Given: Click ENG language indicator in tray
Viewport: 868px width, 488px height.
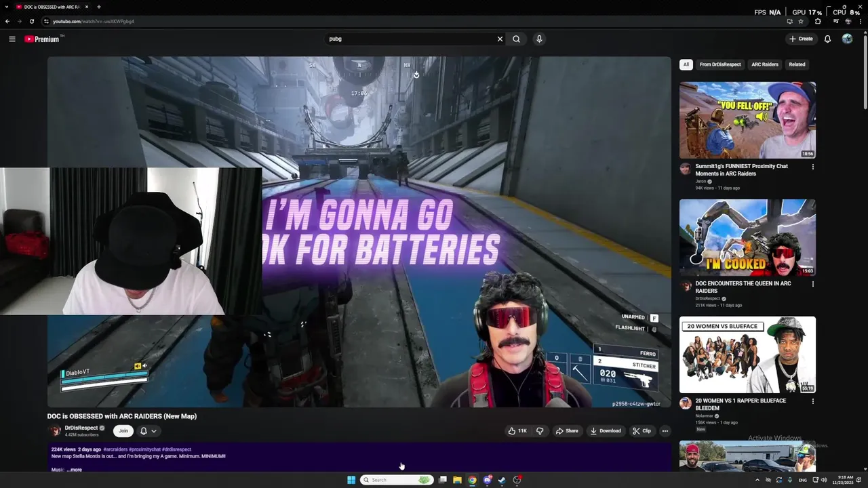Looking at the screenshot, I should pyautogui.click(x=803, y=480).
